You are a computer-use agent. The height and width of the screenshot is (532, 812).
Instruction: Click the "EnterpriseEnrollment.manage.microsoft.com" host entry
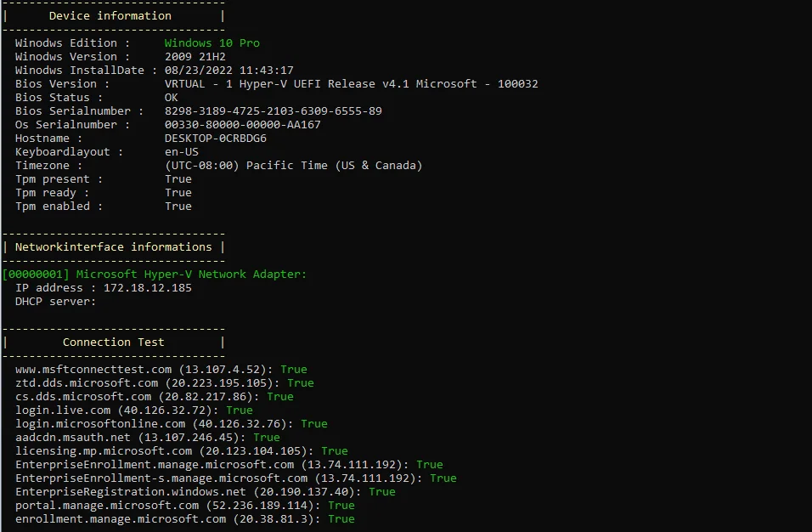(x=155, y=465)
